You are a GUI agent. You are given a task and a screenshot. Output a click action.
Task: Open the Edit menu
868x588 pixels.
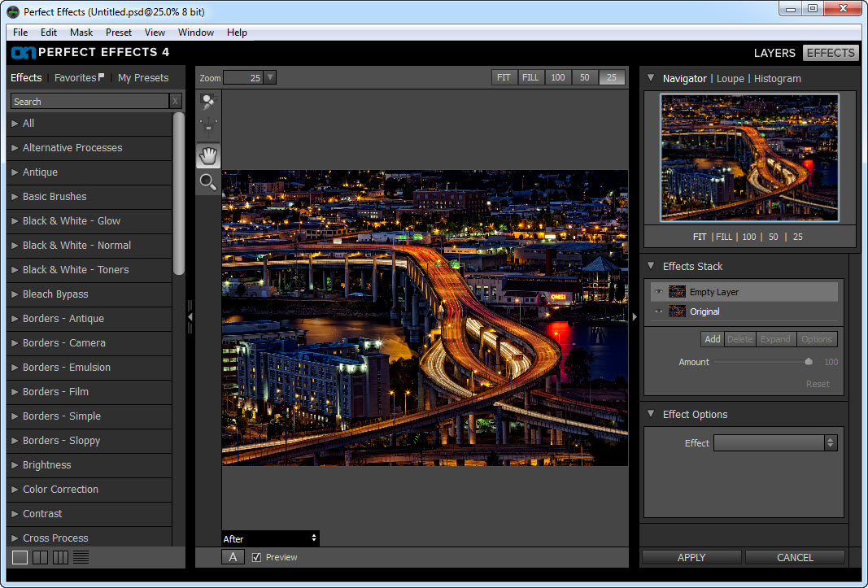pos(49,32)
